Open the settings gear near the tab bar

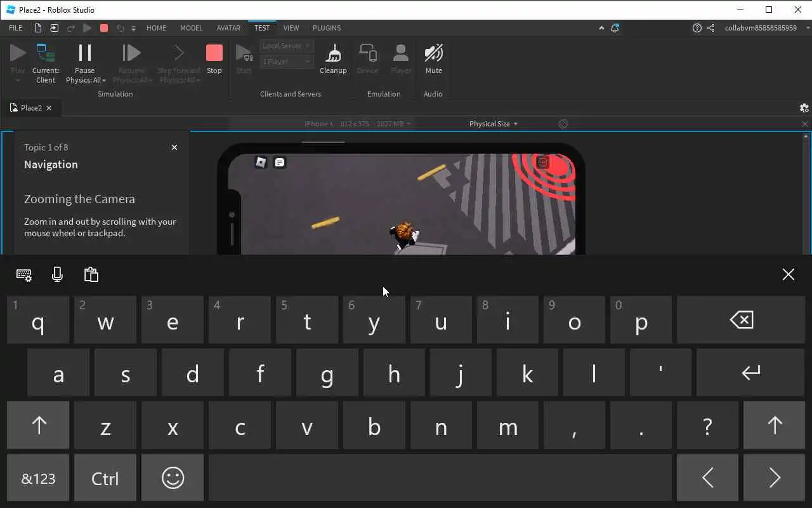pos(804,108)
